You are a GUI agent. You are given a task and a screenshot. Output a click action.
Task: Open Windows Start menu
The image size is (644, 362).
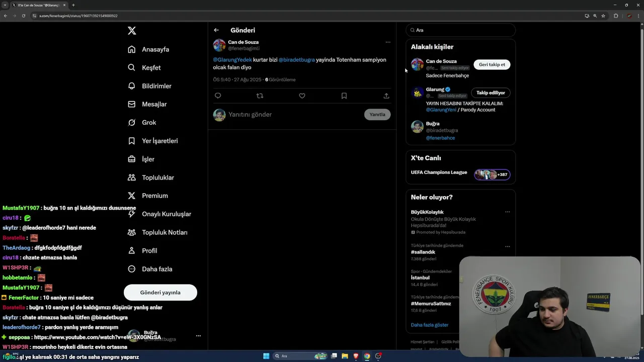[x=266, y=356]
